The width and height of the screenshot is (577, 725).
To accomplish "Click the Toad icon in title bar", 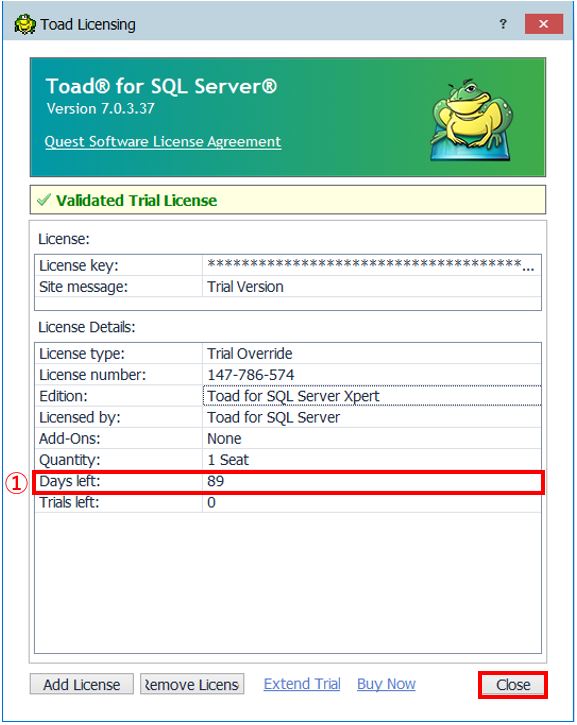I will pos(25,25).
